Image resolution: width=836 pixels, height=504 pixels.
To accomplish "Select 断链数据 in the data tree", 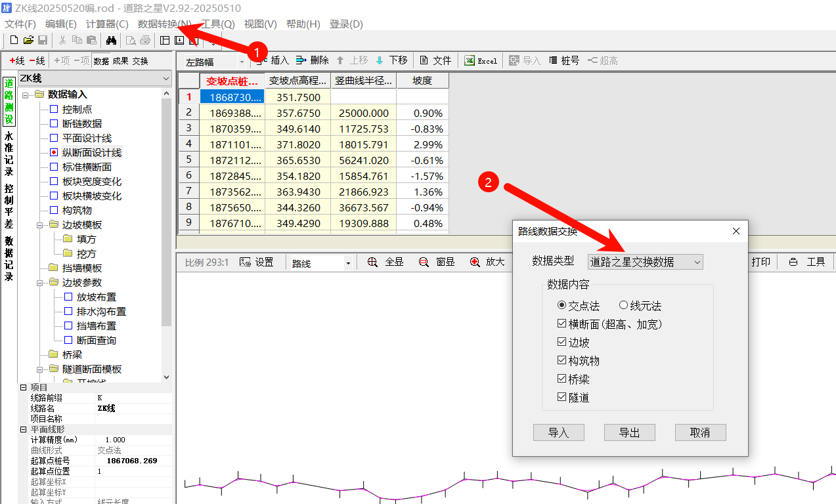I will click(82, 124).
